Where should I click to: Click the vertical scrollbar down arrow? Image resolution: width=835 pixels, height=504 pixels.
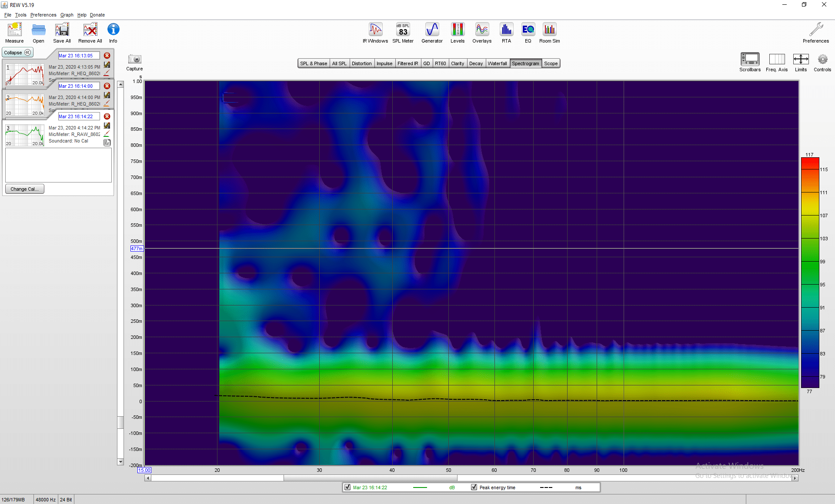120,462
